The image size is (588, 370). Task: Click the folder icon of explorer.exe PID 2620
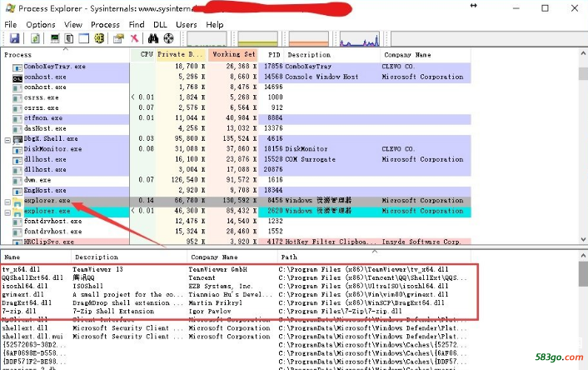click(x=17, y=212)
